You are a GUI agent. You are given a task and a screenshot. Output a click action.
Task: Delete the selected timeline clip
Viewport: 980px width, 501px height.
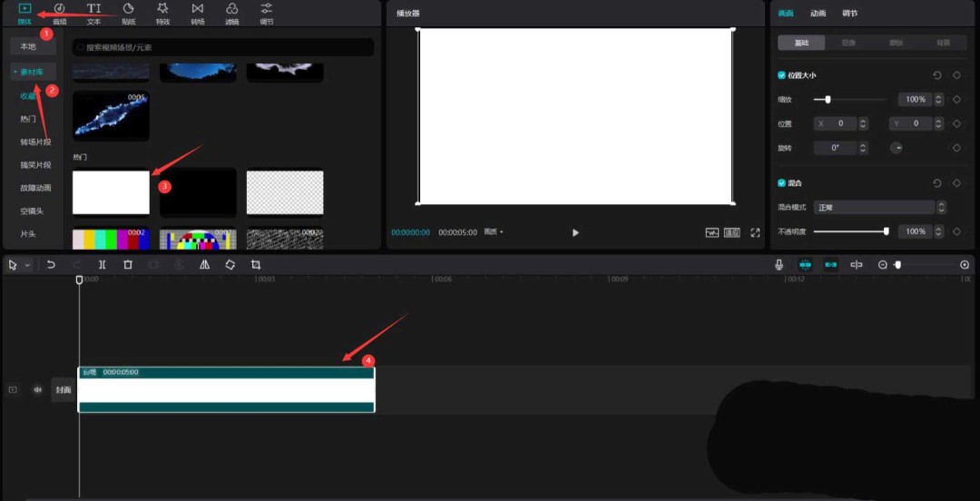coord(128,265)
